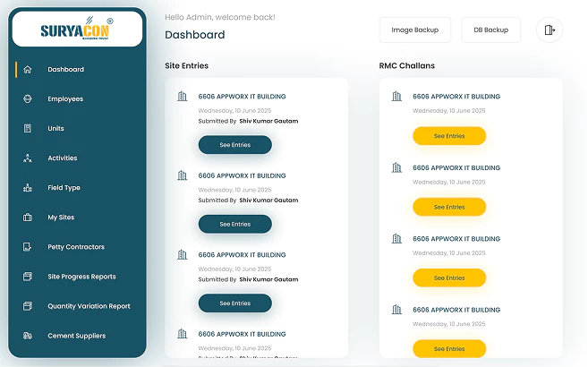588x367 pixels.
Task: Click See Entries on the third Site Entries card
Action: [235, 303]
